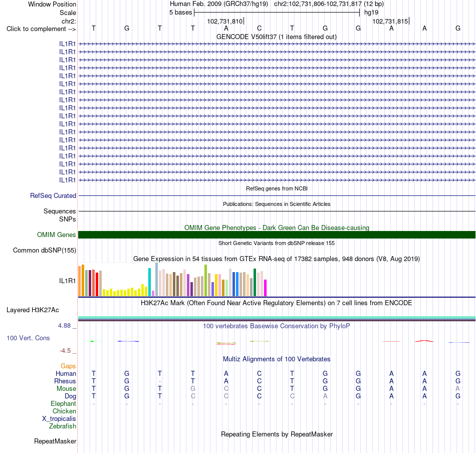Click the Chicken alignment row label
Image resolution: width=476 pixels, height=453 pixels.
coord(64,411)
